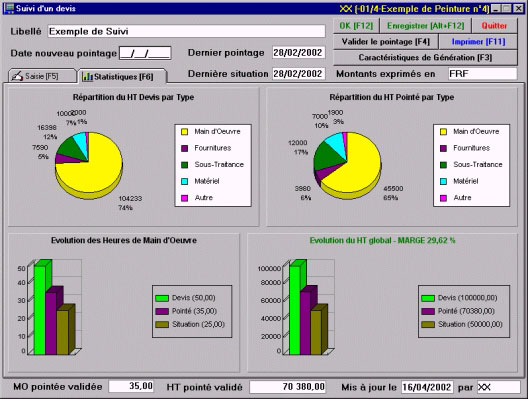The width and height of the screenshot is (528, 399).
Task: Click Valider le pointage [F4]
Action: click(386, 42)
